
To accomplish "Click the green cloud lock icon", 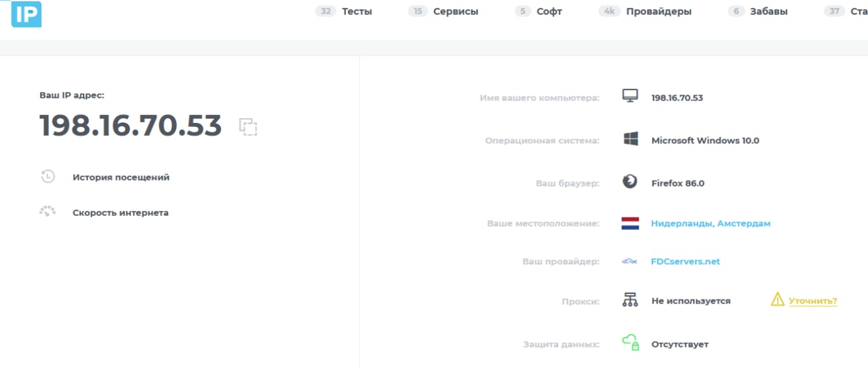I will pyautogui.click(x=631, y=343).
